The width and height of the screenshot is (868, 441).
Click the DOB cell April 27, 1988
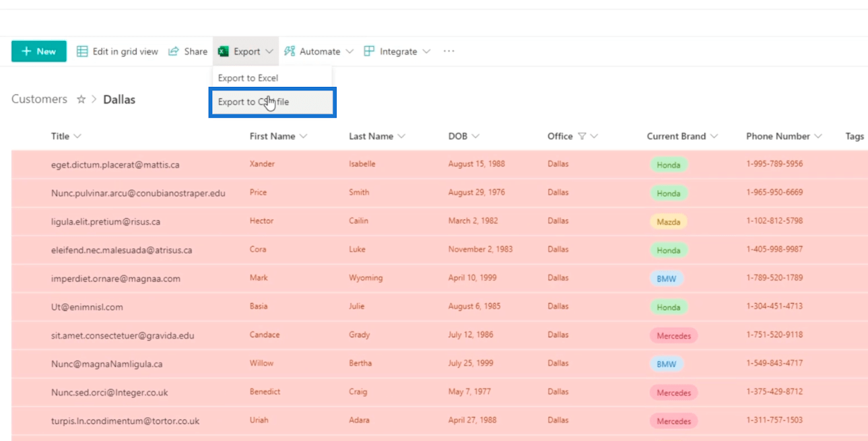pyautogui.click(x=473, y=419)
